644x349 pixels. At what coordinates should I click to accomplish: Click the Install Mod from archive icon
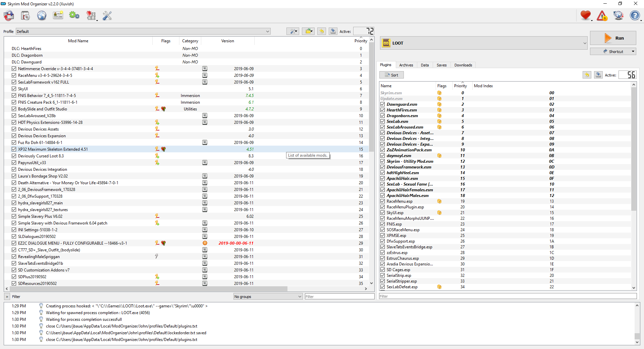pos(25,15)
